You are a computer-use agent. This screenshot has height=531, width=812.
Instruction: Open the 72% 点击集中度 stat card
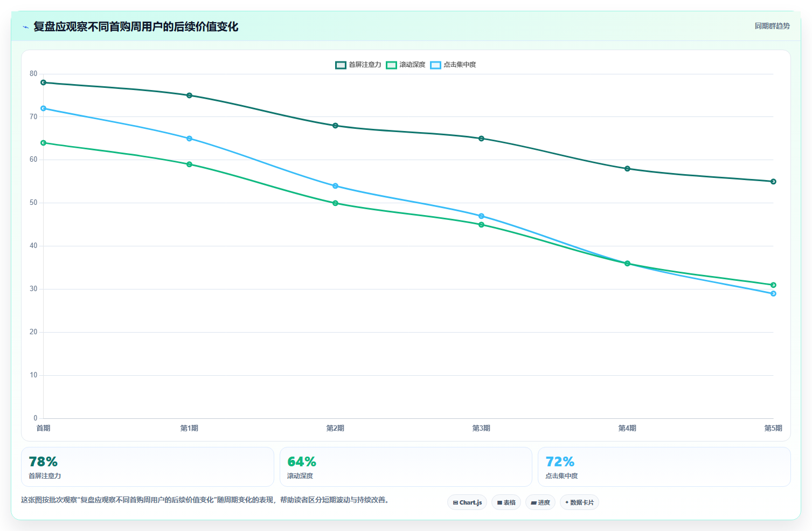tap(664, 467)
